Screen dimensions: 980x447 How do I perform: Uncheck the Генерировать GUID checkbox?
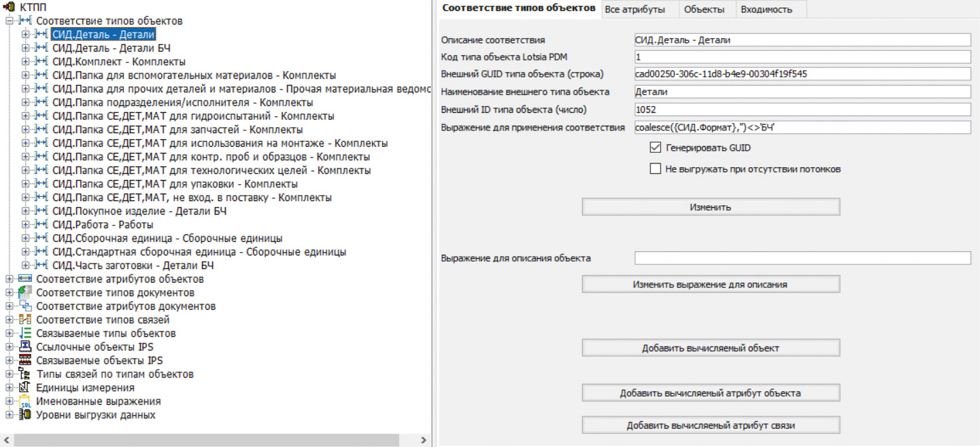pos(656,147)
